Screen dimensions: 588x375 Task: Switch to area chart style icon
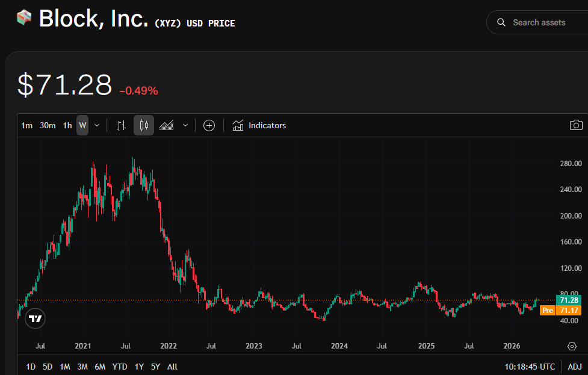pyautogui.click(x=167, y=125)
